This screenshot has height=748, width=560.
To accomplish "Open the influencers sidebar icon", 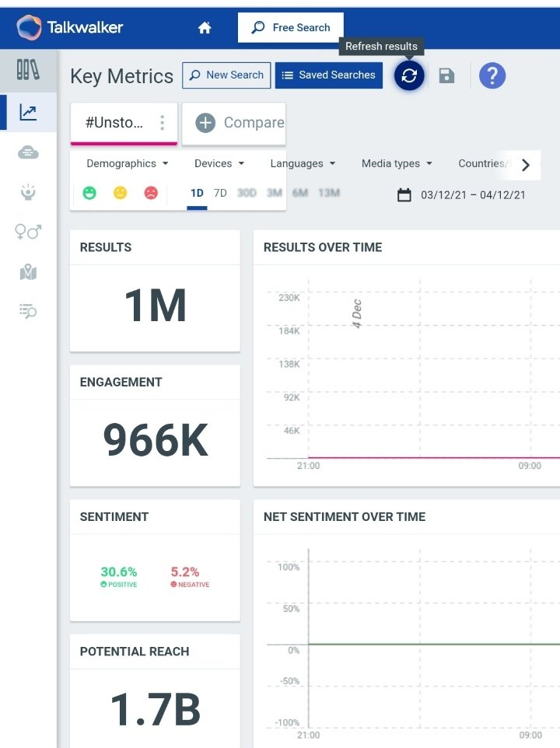I will point(28,192).
